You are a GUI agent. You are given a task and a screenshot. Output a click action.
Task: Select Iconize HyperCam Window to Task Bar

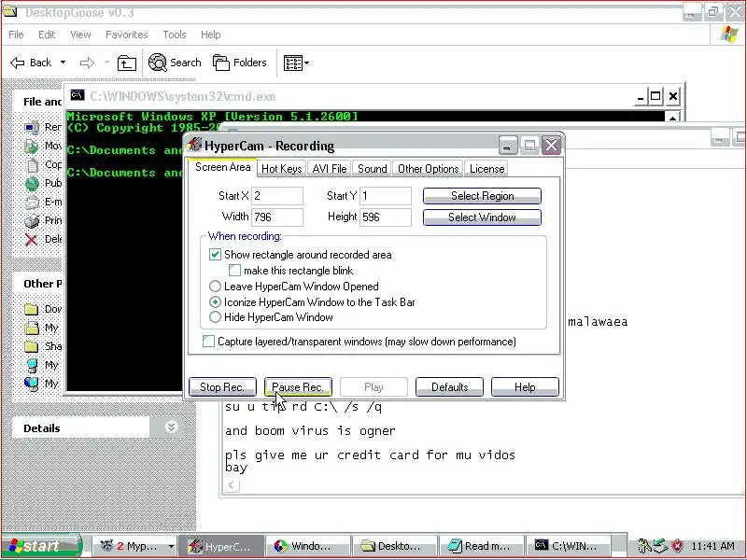coord(215,301)
